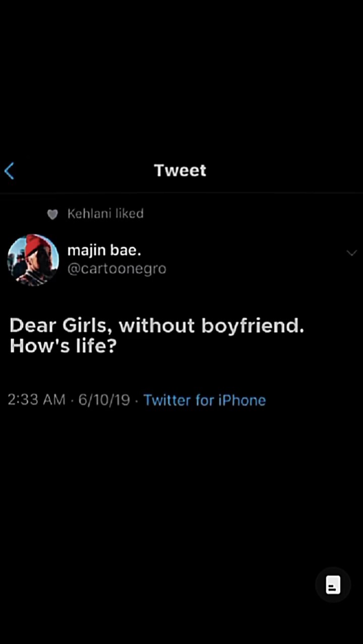Select the display name majin bae.

coord(104,249)
